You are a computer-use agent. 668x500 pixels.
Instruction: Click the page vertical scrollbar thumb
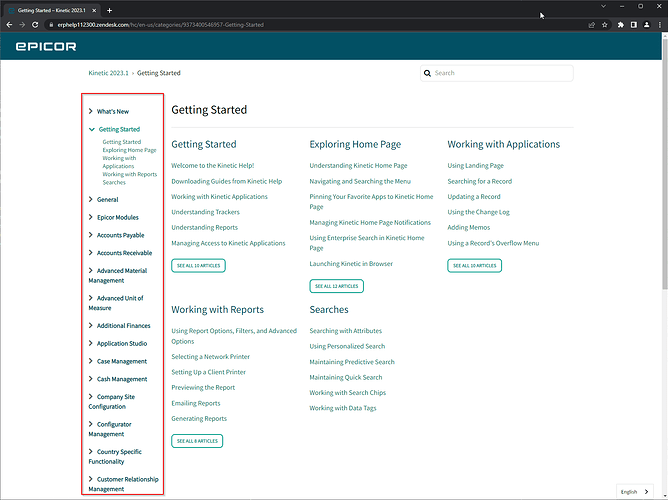tap(665, 162)
